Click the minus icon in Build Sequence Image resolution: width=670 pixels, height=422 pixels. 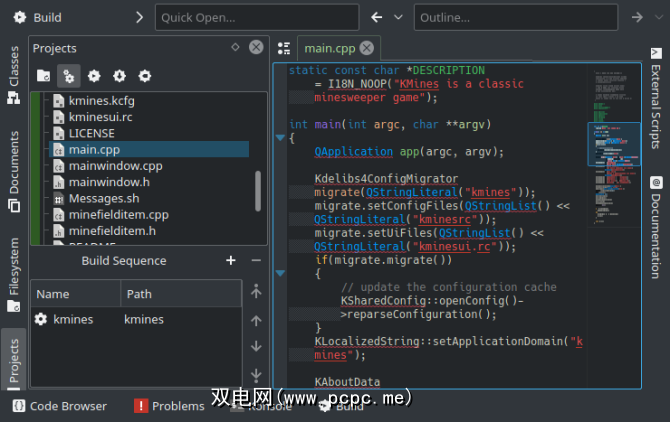256,261
